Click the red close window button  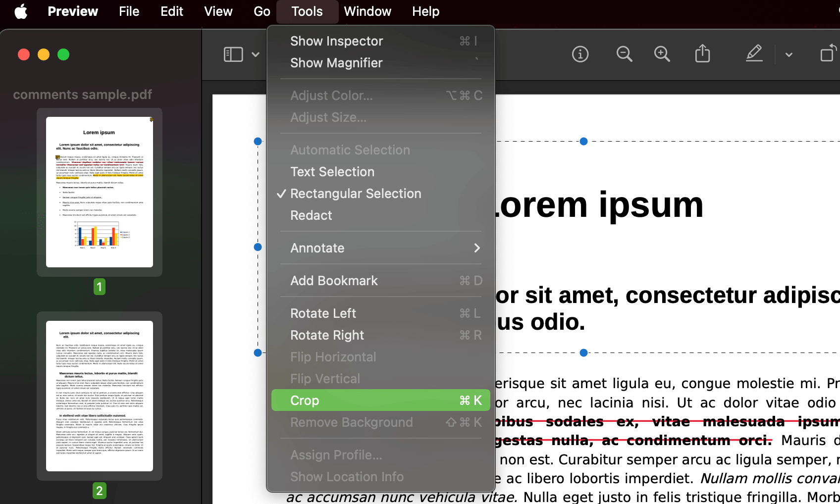[x=24, y=54]
